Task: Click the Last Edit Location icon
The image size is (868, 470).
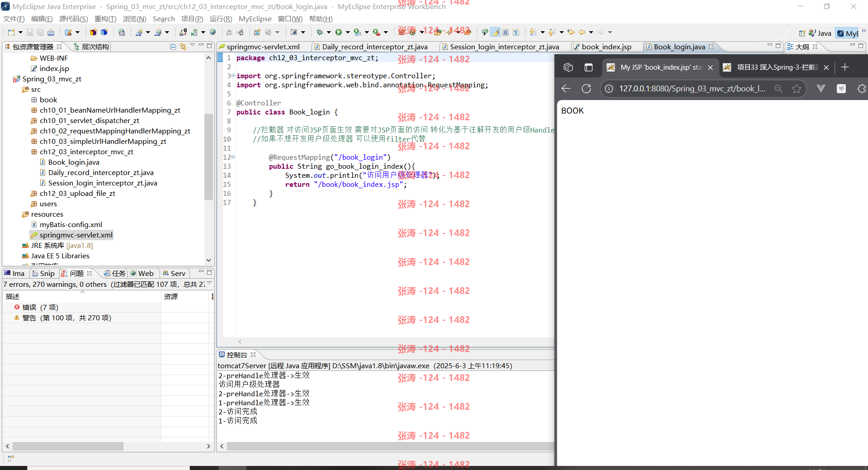Action: point(571,32)
